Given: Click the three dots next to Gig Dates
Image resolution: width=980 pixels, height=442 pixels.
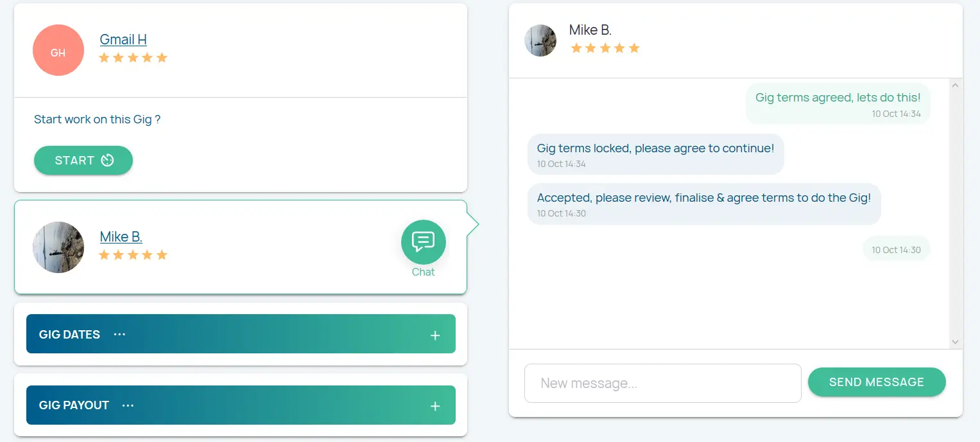Looking at the screenshot, I should (119, 334).
